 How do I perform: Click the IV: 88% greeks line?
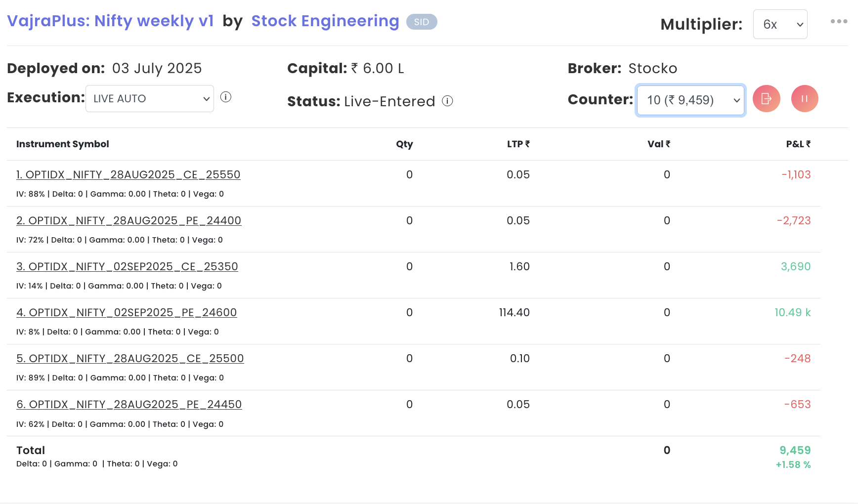[x=120, y=194]
